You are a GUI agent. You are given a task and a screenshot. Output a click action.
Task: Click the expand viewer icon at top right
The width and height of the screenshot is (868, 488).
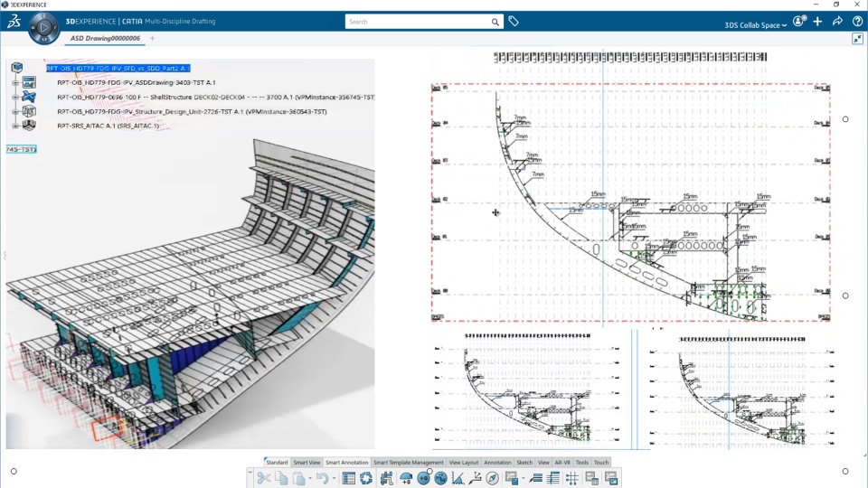pos(857,38)
